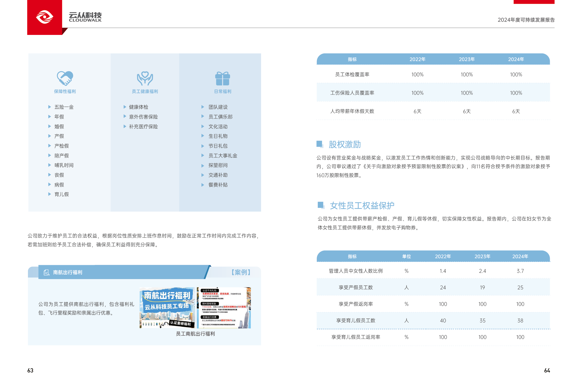578x392 pixels.
Task: Click the 员工南航出行福利 image caption
Action: click(195, 334)
